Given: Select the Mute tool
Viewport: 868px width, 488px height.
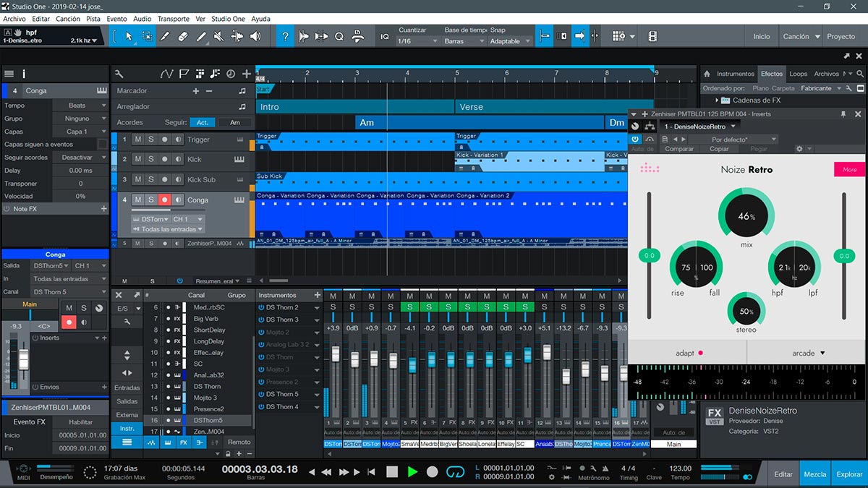Looking at the screenshot, I should (220, 36).
